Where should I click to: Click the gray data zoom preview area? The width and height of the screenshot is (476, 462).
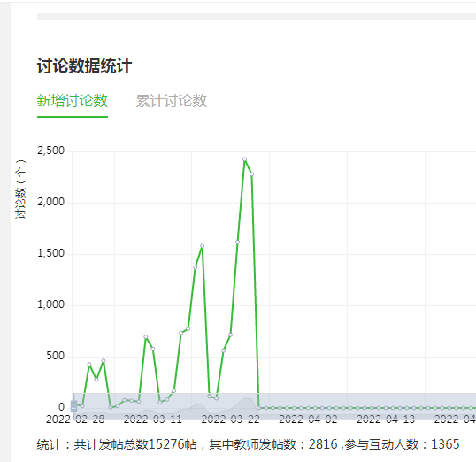coord(275,406)
